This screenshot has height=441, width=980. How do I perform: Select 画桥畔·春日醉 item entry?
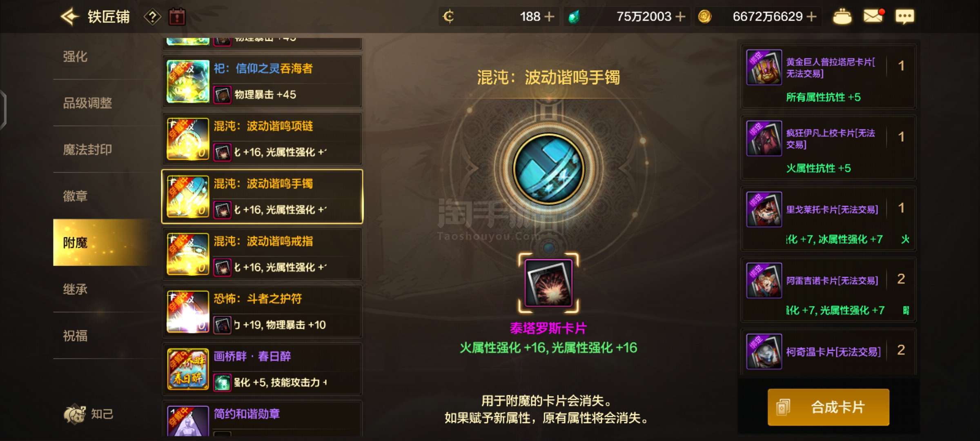pyautogui.click(x=263, y=369)
